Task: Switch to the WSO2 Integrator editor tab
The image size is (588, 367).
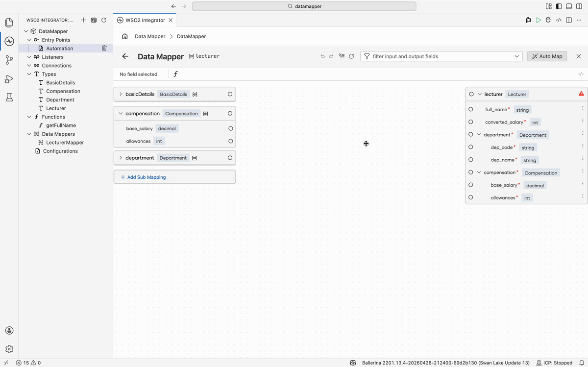Action: tap(145, 20)
